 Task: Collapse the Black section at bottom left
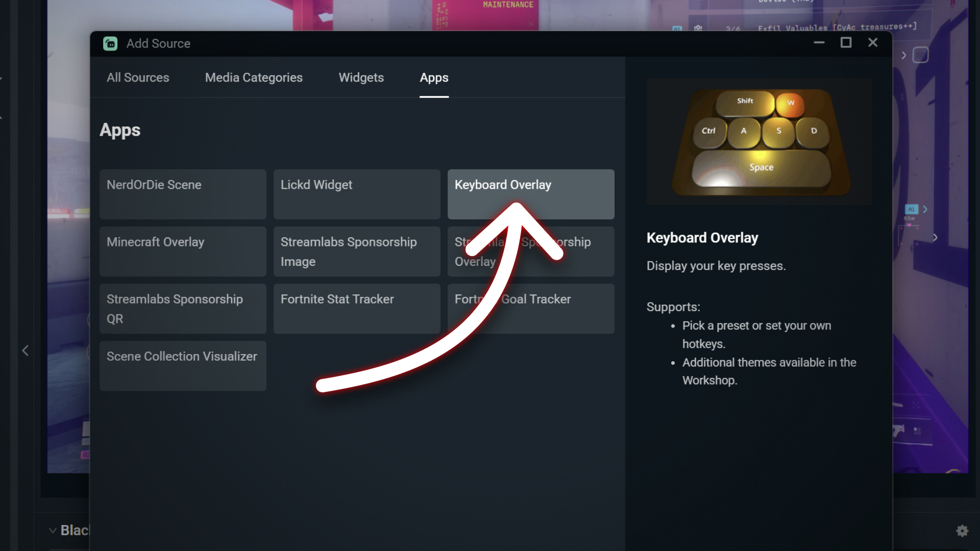coord(53,530)
